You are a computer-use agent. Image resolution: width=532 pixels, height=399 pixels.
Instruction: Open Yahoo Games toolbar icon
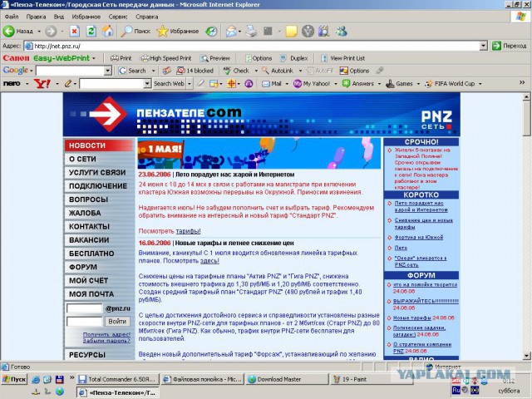tap(390, 83)
